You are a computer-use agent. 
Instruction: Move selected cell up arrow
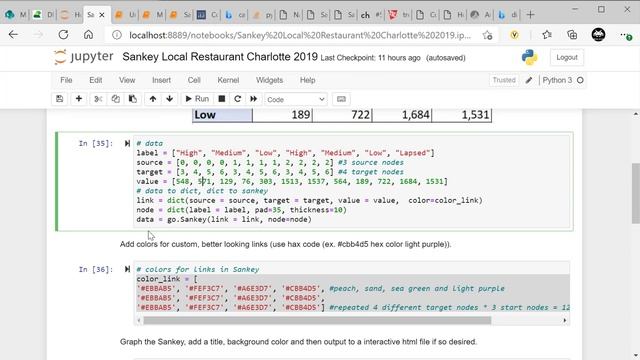(x=153, y=99)
